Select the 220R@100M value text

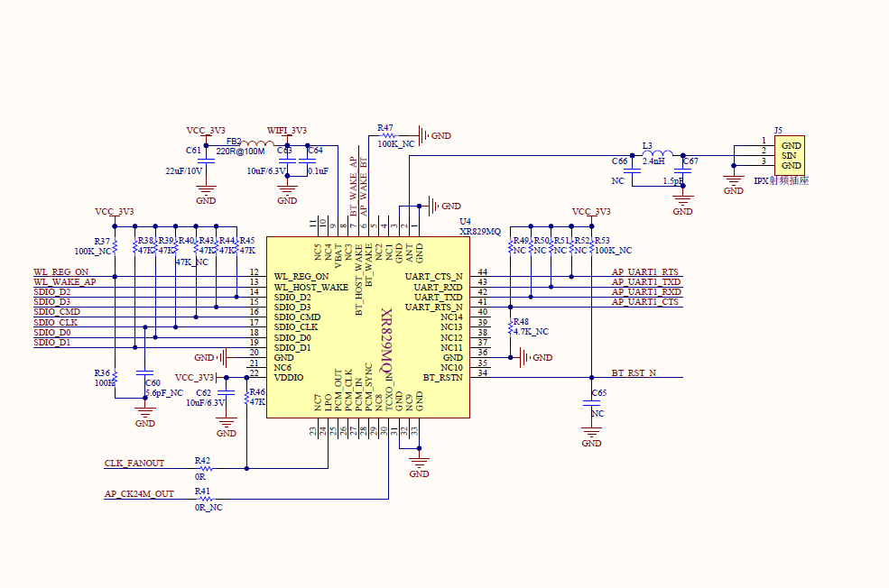point(240,152)
